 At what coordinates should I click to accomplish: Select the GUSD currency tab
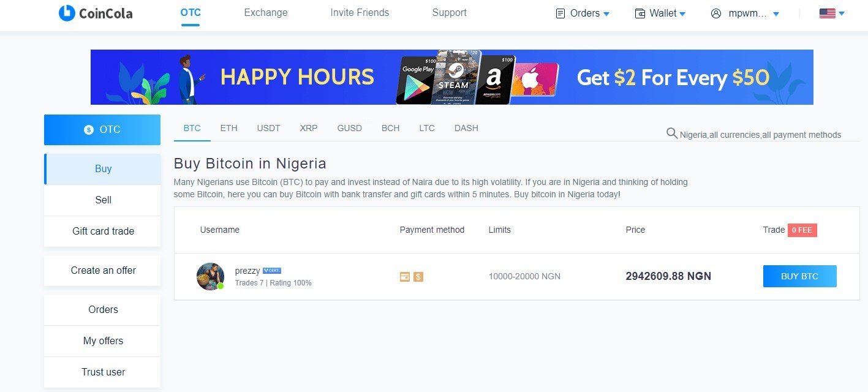click(x=349, y=128)
